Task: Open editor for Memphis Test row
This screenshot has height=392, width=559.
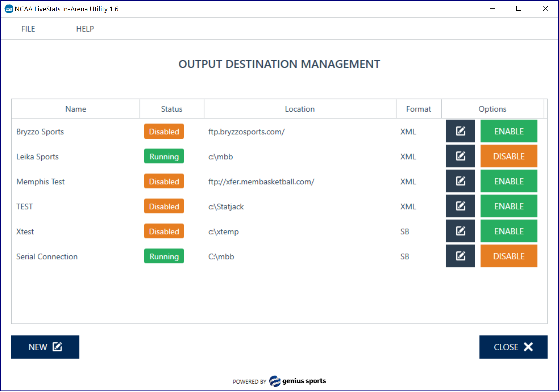Action: tap(460, 181)
